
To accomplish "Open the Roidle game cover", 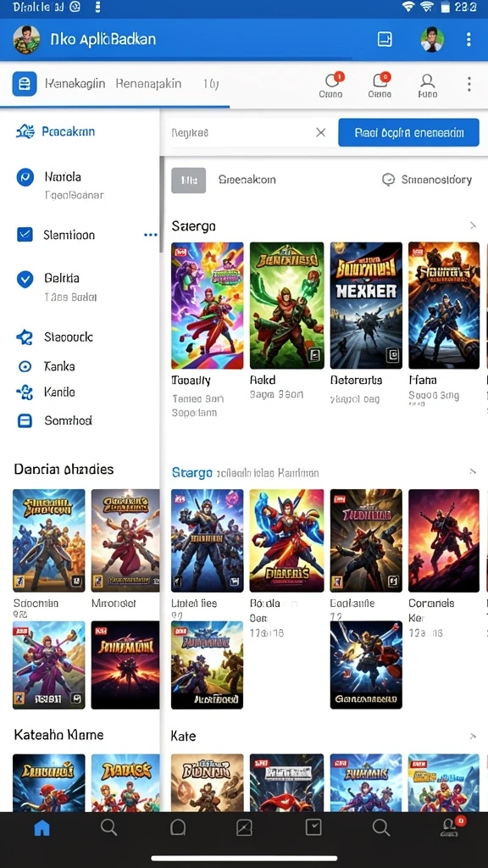I will pos(286,541).
